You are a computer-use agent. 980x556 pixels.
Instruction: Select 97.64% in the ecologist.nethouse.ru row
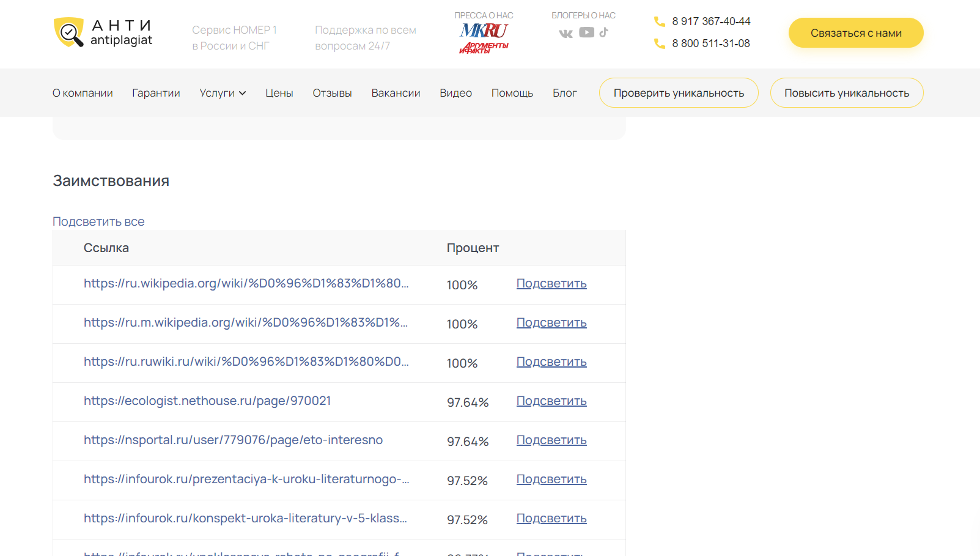[468, 402]
